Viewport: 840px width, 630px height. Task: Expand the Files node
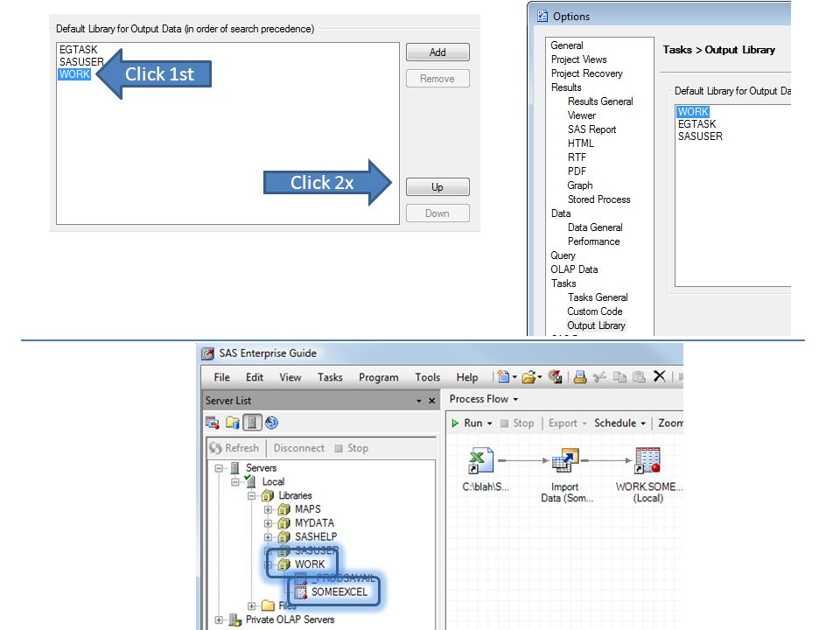coord(251,605)
